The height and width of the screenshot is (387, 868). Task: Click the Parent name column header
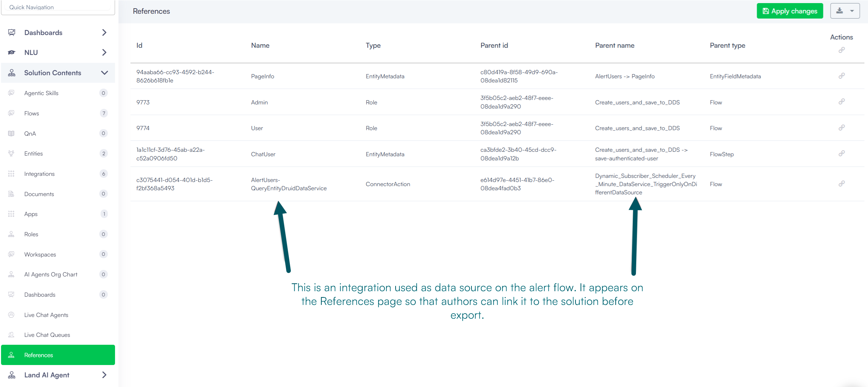click(x=615, y=45)
